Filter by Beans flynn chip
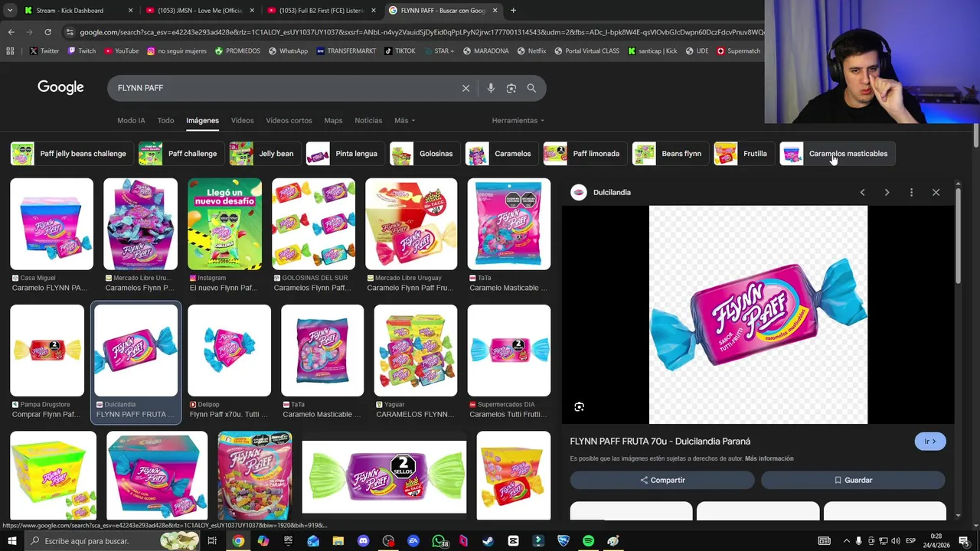980x551 pixels. (x=669, y=154)
